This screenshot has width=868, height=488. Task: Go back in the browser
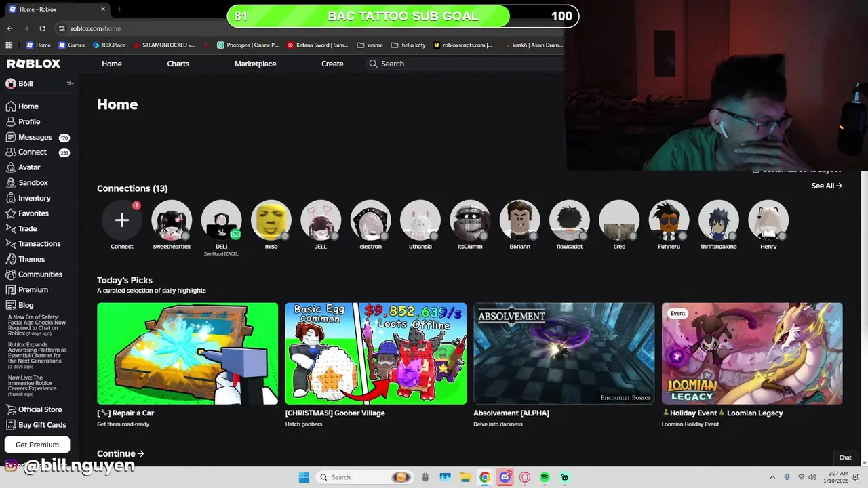9,28
